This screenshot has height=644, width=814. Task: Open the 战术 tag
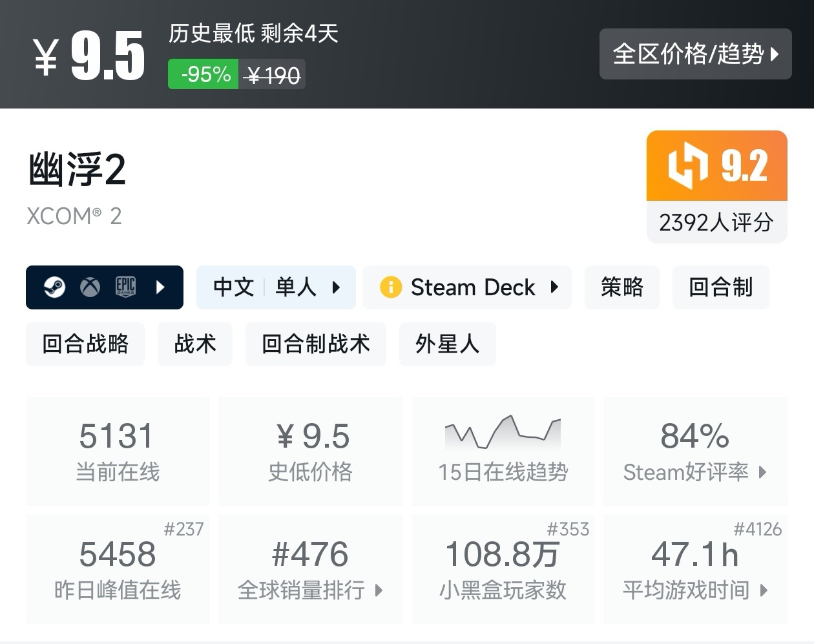tap(195, 344)
